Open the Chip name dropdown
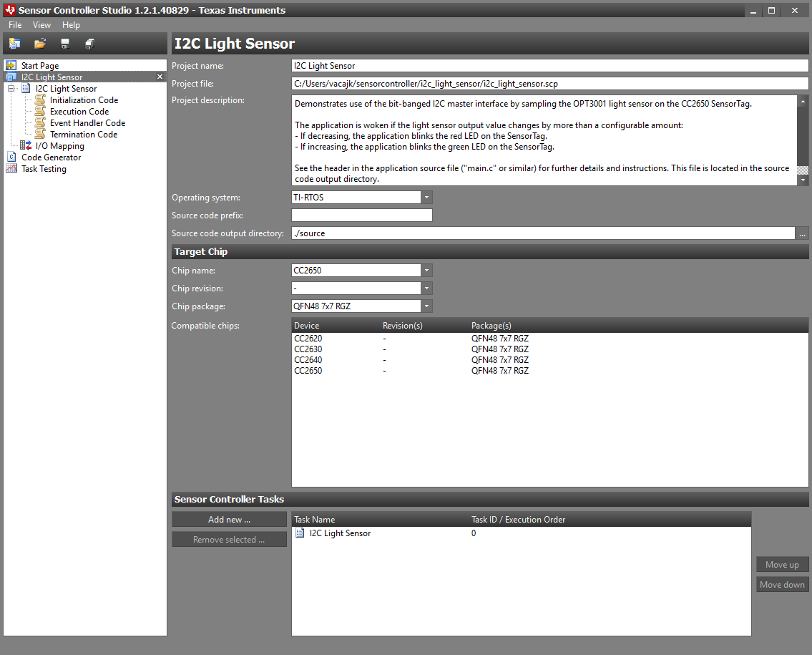Viewport: 812px width, 655px height. click(426, 271)
